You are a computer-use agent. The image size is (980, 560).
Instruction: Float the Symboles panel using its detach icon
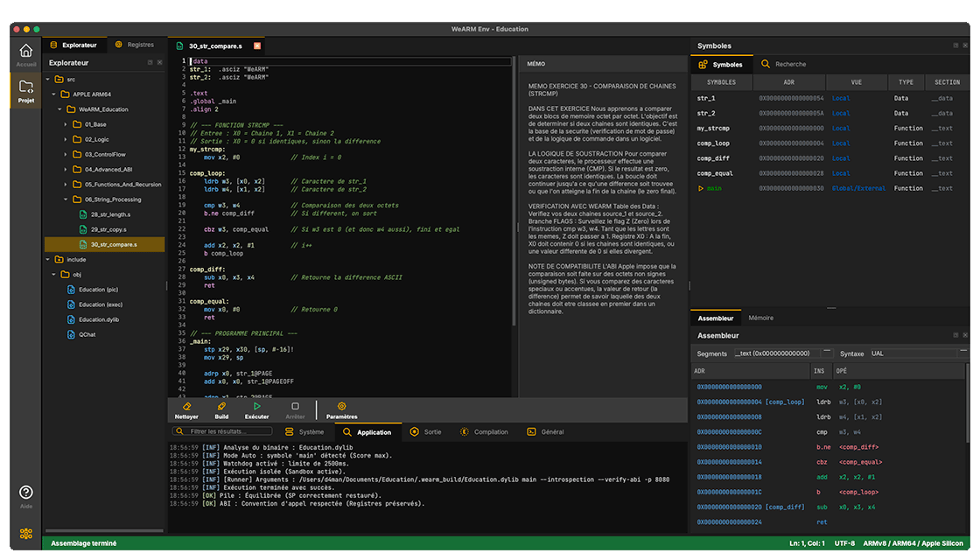pos(955,45)
